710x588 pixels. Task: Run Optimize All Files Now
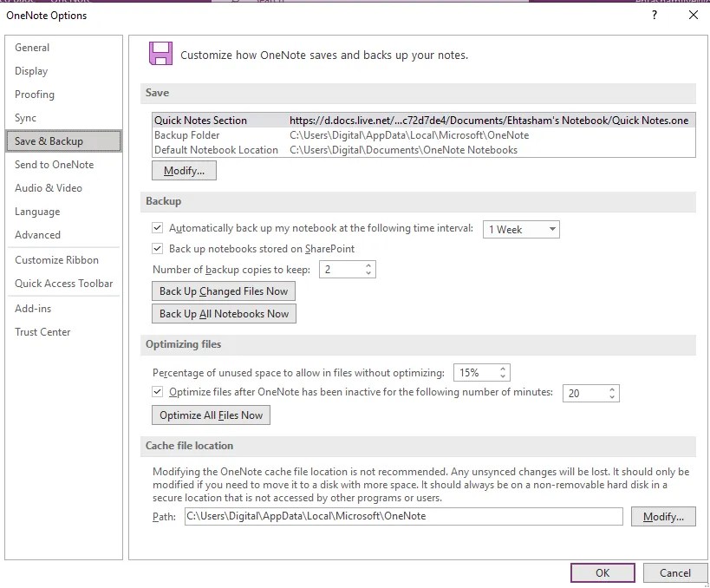point(211,415)
